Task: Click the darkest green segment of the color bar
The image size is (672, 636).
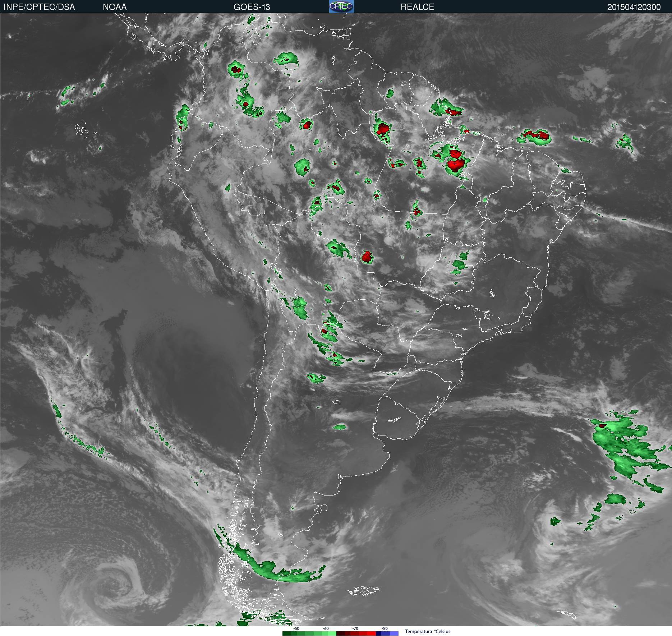Action: click(287, 633)
